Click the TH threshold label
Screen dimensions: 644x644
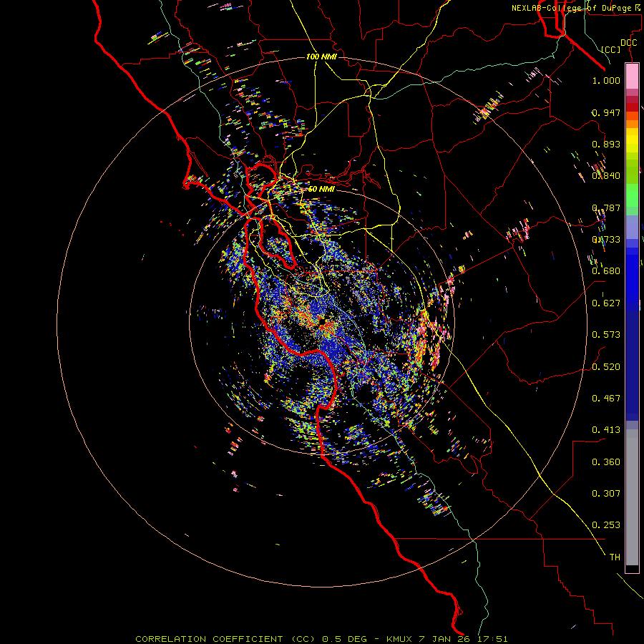615,557
